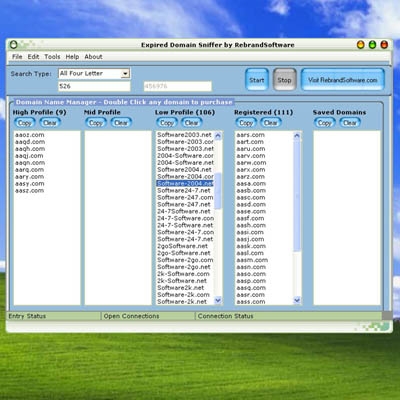Visit RebrandSoftware.com button

343,80
